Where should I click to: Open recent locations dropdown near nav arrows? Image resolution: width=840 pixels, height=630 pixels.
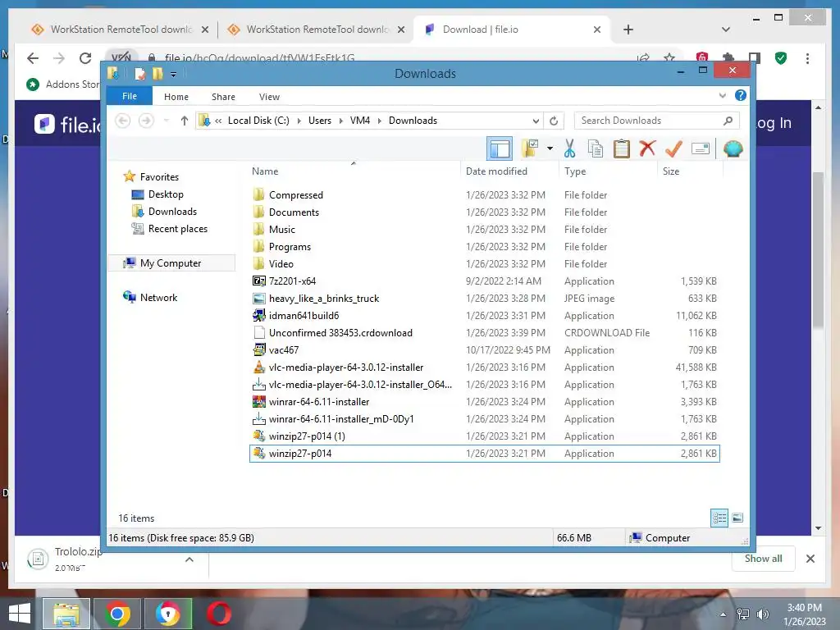click(167, 121)
